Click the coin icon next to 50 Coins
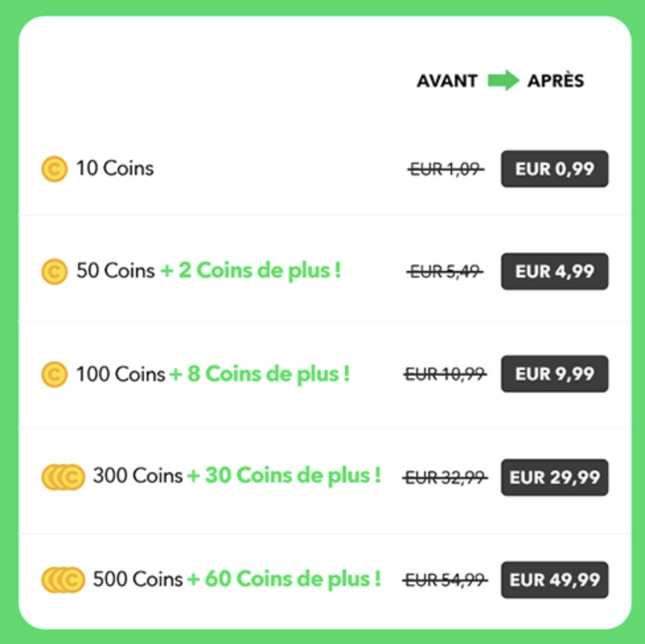Screen dimensions: 645x644 [x=54, y=271]
